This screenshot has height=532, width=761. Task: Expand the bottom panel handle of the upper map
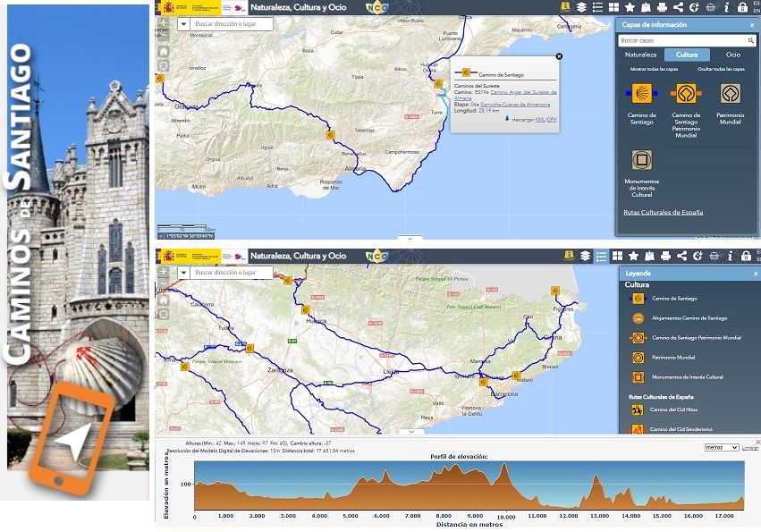click(x=410, y=238)
